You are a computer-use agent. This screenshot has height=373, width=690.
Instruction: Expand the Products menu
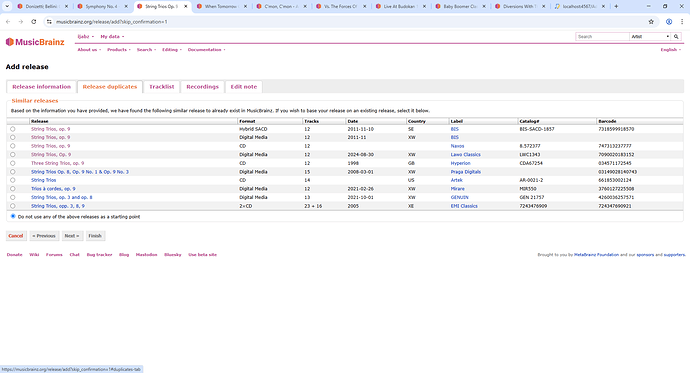119,50
